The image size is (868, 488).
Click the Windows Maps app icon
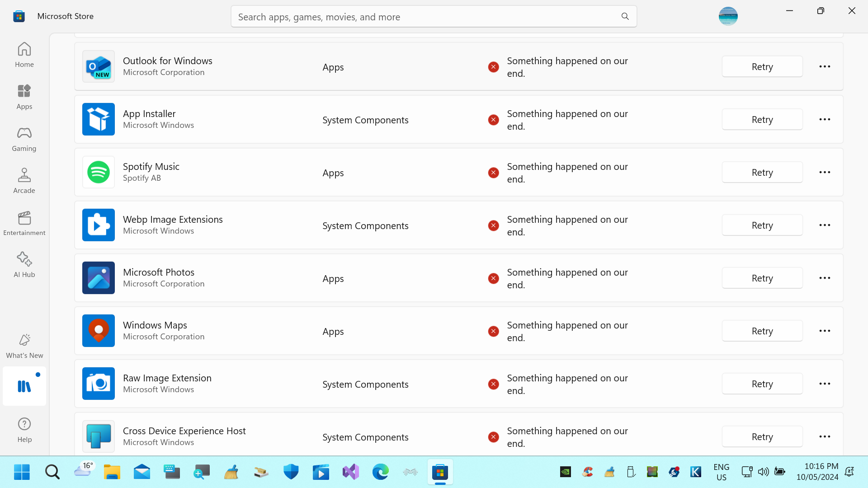[x=99, y=331]
